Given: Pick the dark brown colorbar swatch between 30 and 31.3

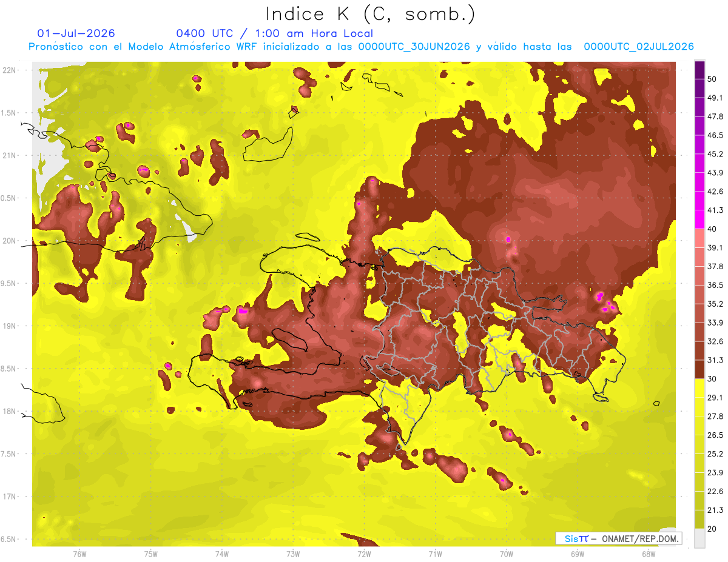Looking at the screenshot, I should click(x=699, y=369).
